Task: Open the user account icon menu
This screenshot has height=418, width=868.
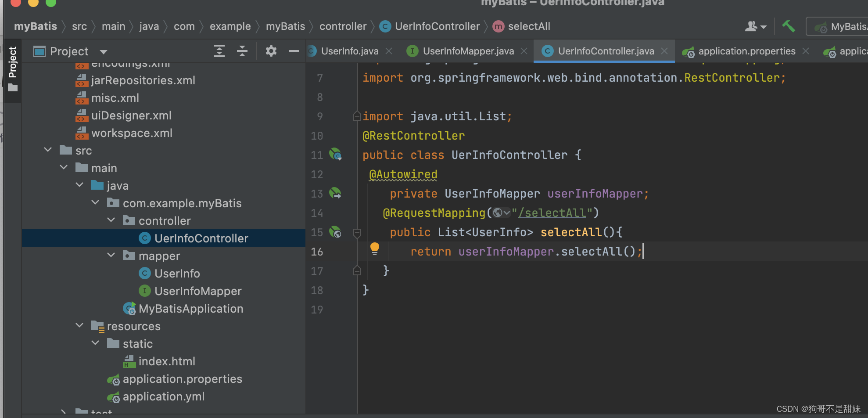Action: [x=756, y=26]
